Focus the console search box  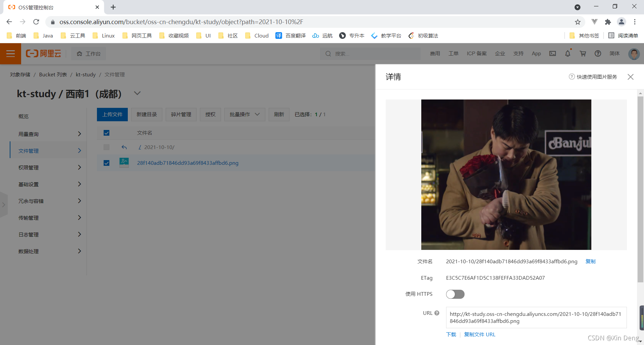tap(370, 54)
